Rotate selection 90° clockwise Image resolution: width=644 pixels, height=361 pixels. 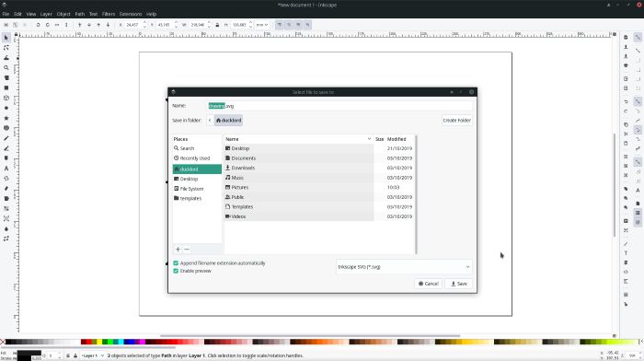[x=48, y=25]
